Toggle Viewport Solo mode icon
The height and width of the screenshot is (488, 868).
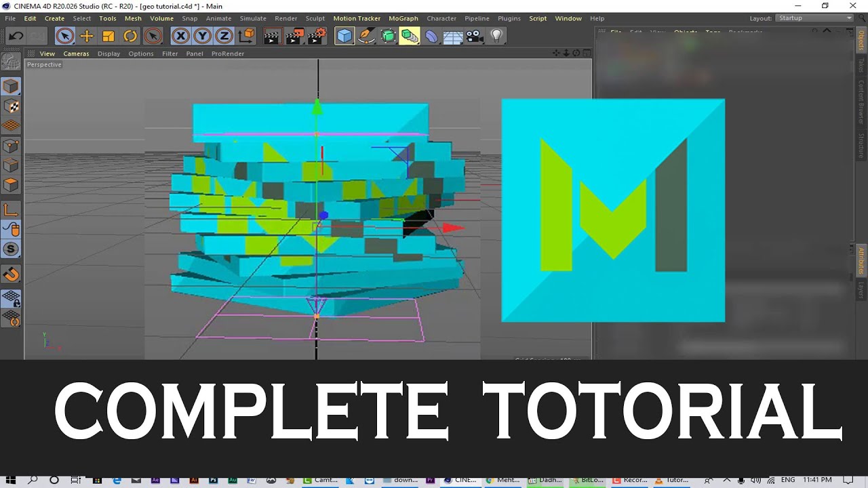11,249
